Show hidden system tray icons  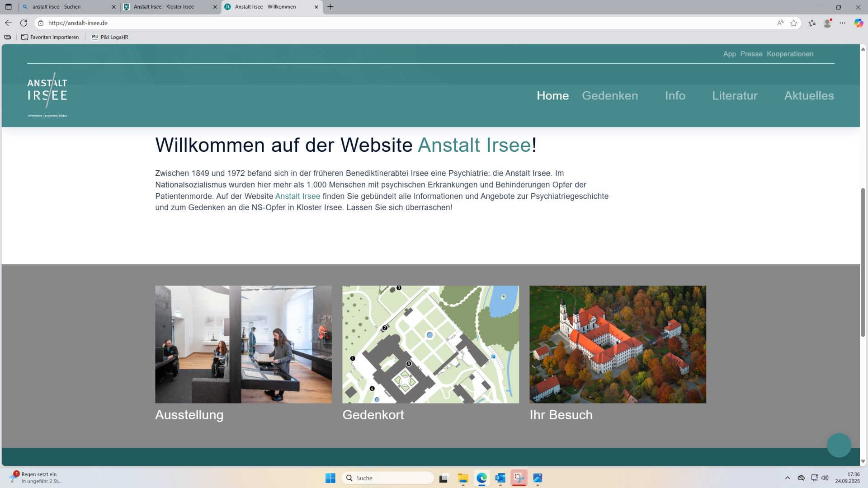click(788, 478)
